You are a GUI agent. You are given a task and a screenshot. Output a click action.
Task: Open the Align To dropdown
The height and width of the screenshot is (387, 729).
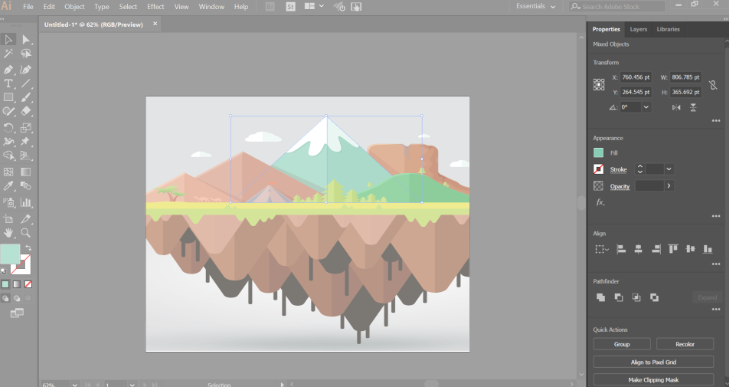coord(602,249)
